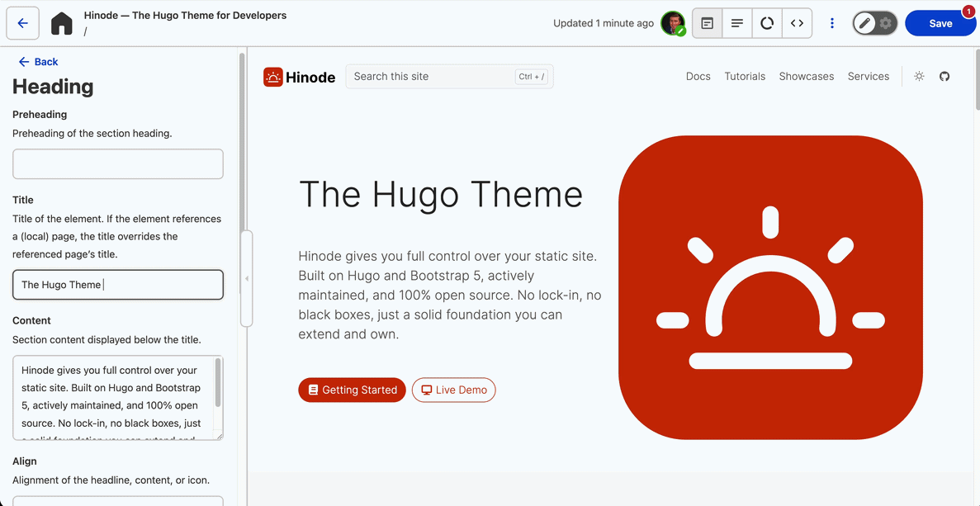
Task: Click the home icon in the header
Action: point(62,24)
